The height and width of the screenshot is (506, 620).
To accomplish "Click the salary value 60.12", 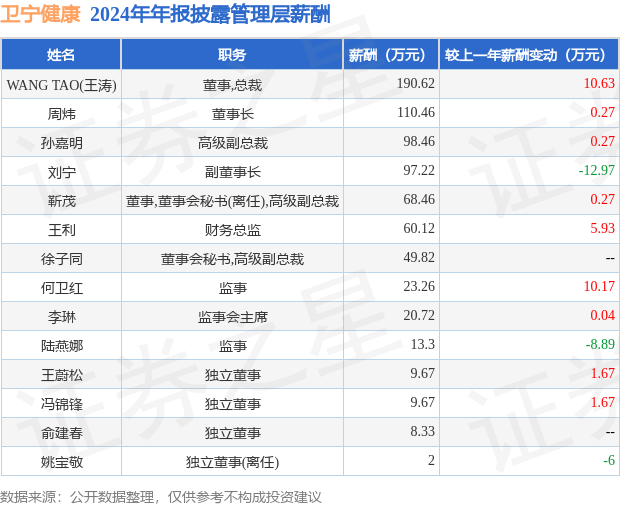I will pos(419,228).
